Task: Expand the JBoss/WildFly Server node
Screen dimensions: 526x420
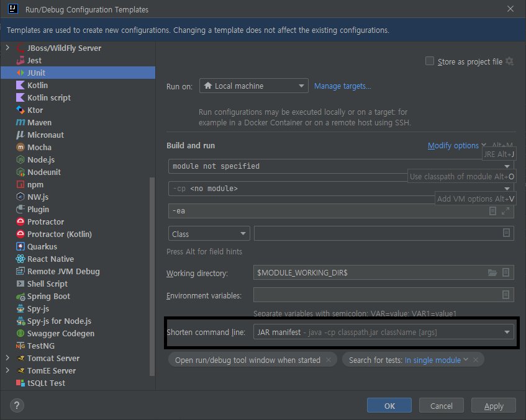Action: point(7,48)
